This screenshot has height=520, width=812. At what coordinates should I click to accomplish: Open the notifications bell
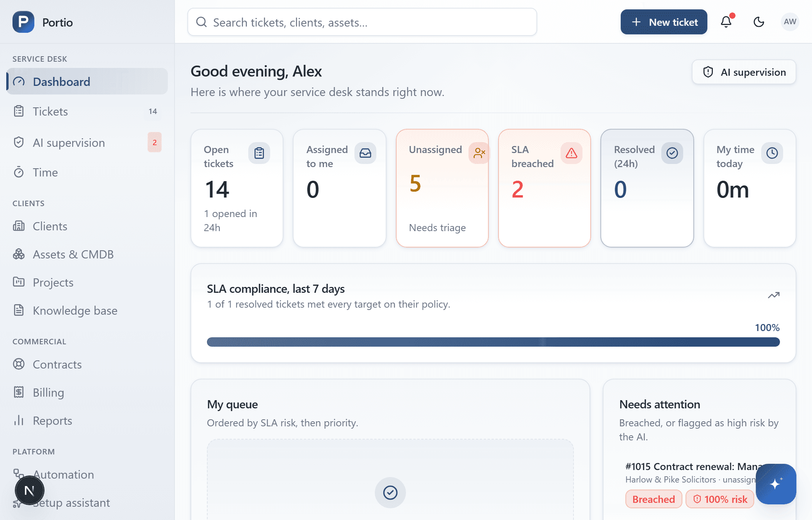[x=726, y=22]
